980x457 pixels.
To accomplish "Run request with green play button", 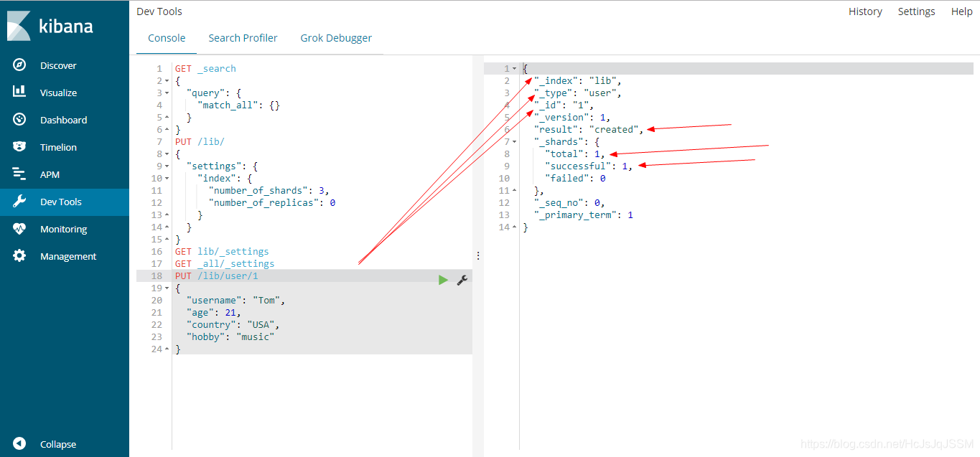I will pyautogui.click(x=443, y=280).
